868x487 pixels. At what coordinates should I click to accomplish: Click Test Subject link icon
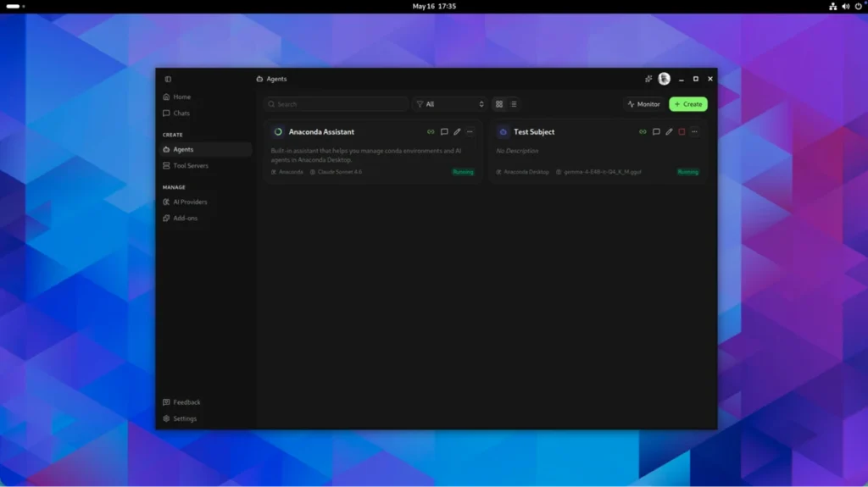pyautogui.click(x=643, y=132)
